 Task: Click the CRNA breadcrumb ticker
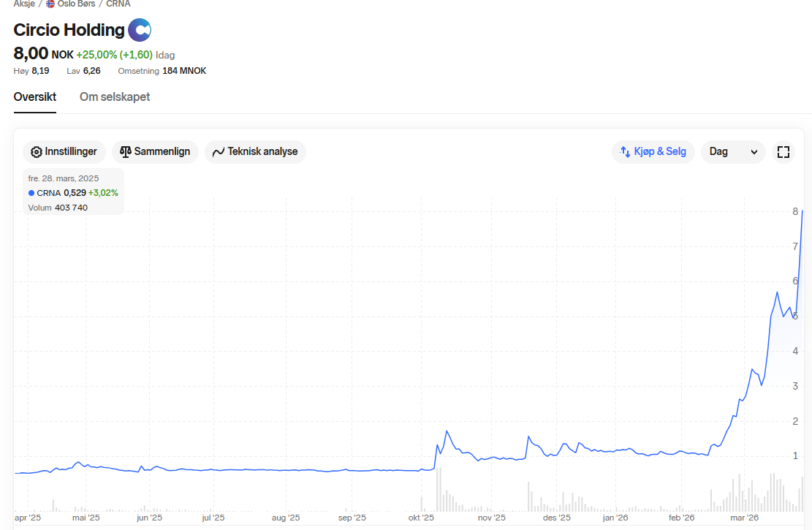[118, 4]
